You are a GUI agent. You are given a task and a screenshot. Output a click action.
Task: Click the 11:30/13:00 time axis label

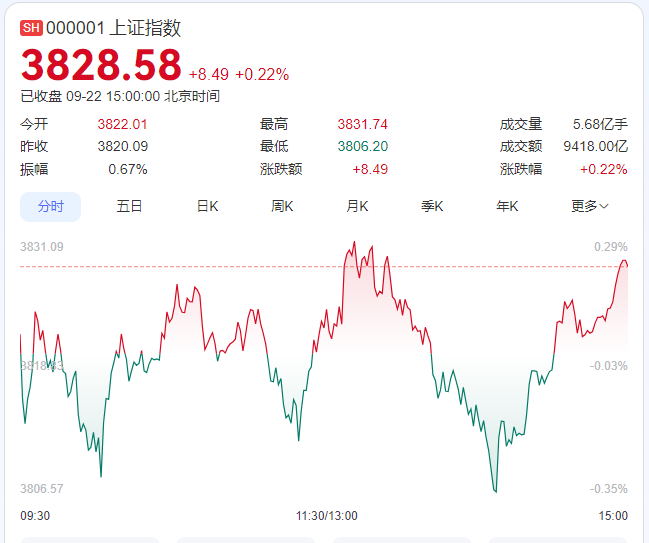click(x=326, y=516)
